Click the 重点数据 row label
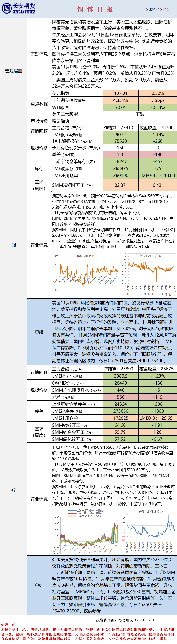177x644 pixels. click(39, 104)
